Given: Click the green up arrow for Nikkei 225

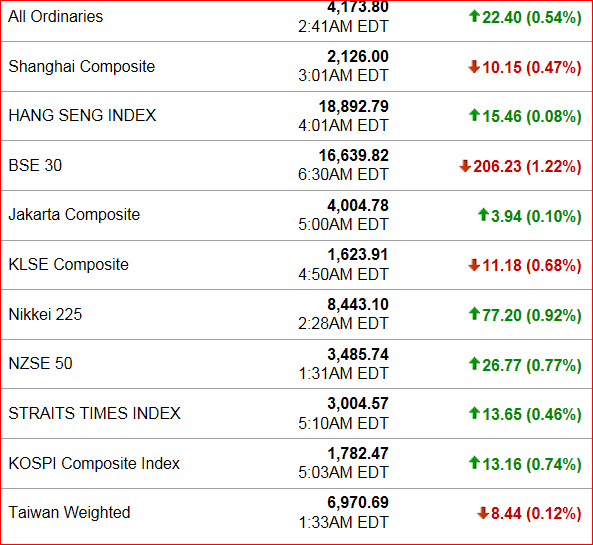Looking at the screenshot, I should tap(474, 314).
